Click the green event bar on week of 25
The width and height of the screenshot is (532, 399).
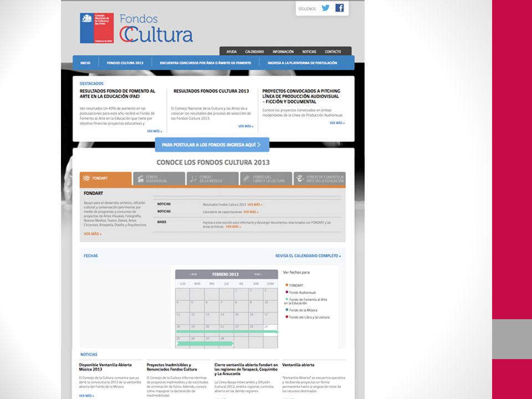205,344
